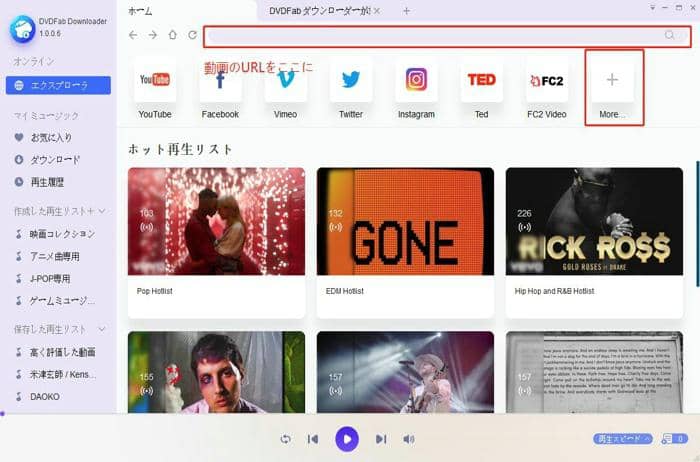Screen dimensions: 700x462
Task: Click the EDM Hotlist title text
Action: pos(345,291)
